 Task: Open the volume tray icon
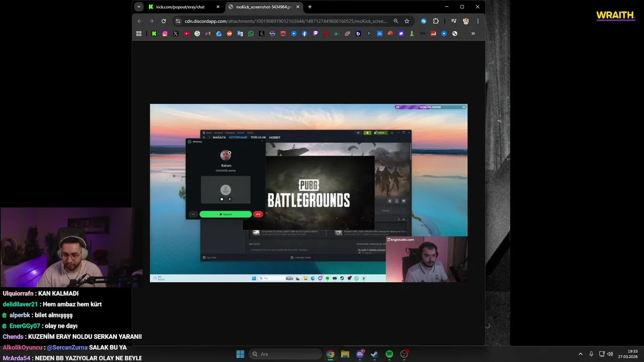coord(610,354)
